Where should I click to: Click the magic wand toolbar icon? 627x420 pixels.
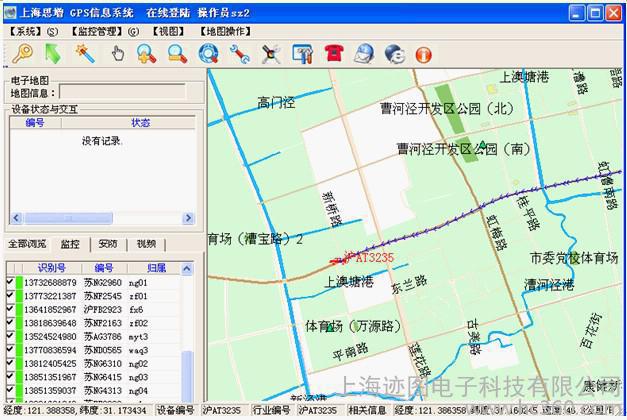click(85, 54)
